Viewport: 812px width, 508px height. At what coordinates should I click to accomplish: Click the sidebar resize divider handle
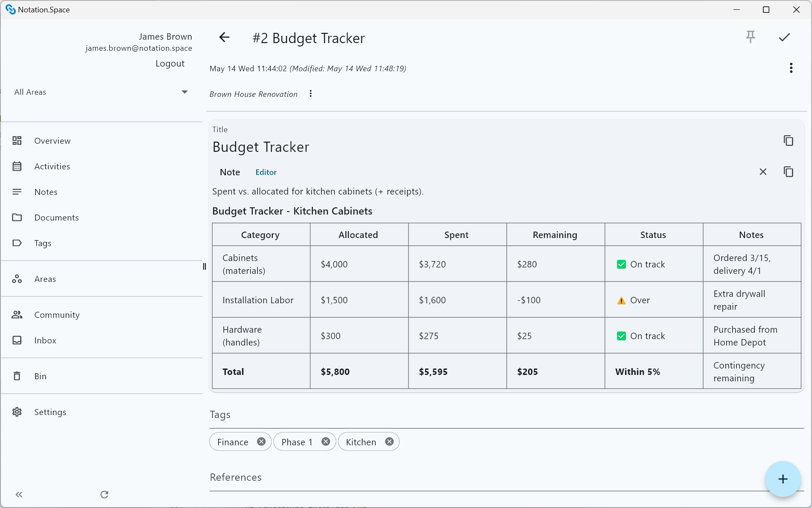pyautogui.click(x=204, y=267)
